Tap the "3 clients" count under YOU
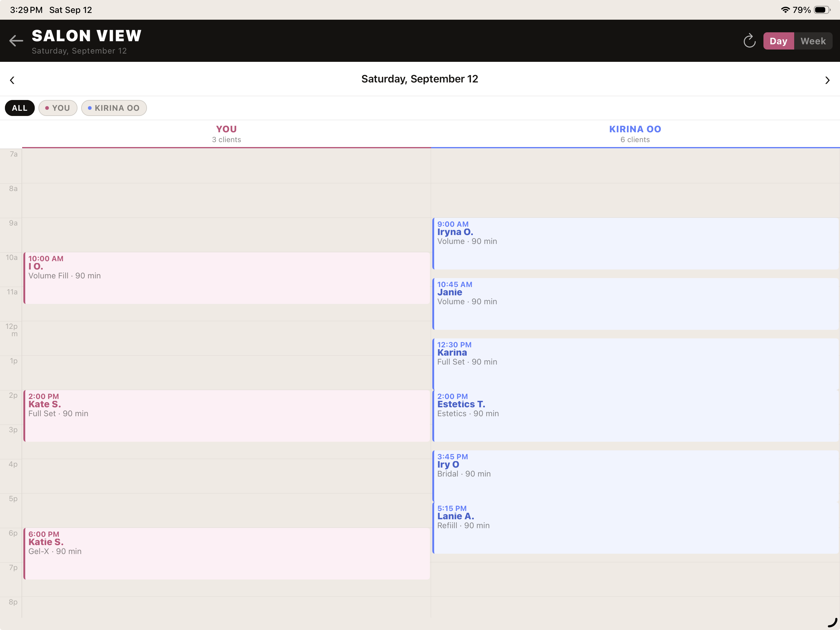 226,140
